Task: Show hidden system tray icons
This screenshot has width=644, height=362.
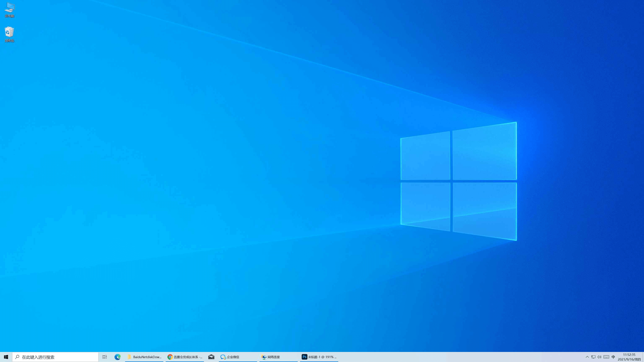Action: (x=587, y=357)
